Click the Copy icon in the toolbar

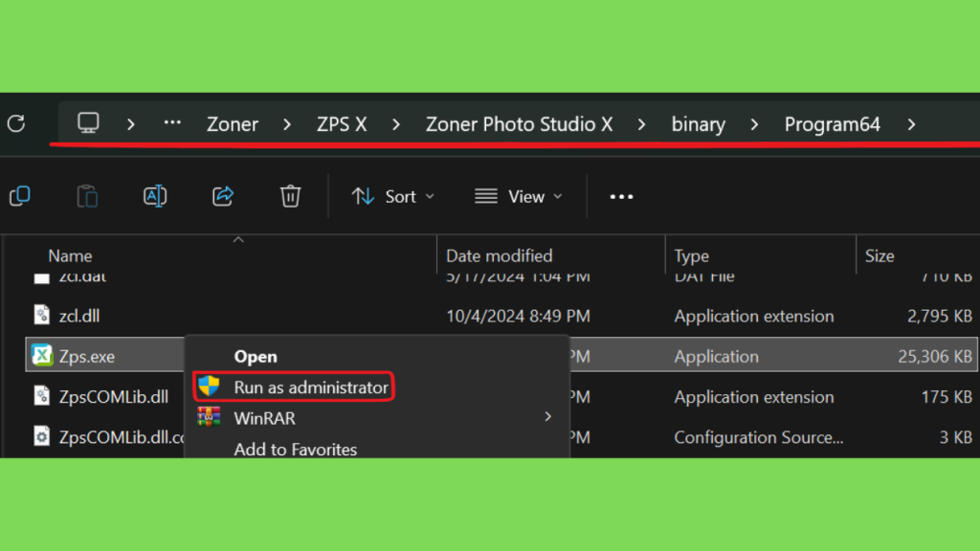(20, 196)
